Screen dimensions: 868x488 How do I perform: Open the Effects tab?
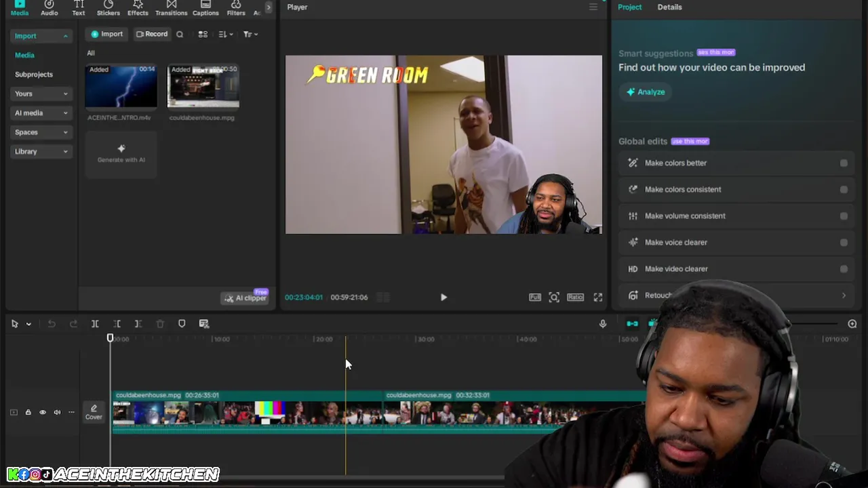point(138,8)
